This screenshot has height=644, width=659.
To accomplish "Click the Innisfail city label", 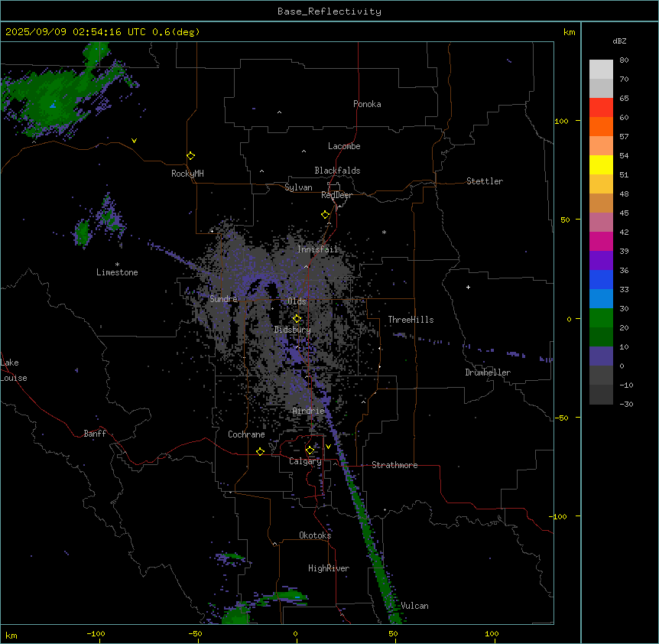I will [x=317, y=249].
